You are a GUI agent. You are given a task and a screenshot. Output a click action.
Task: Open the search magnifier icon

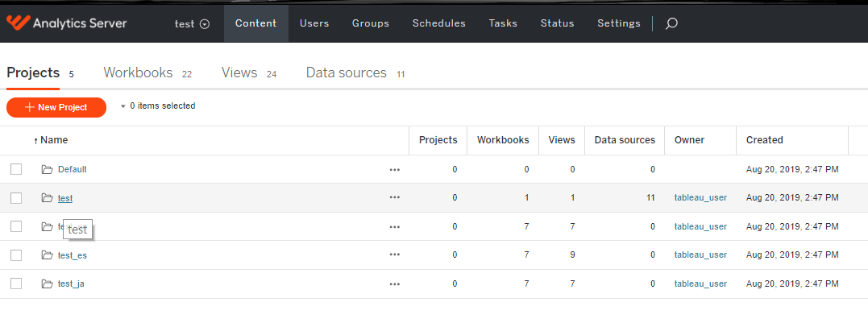(x=671, y=24)
